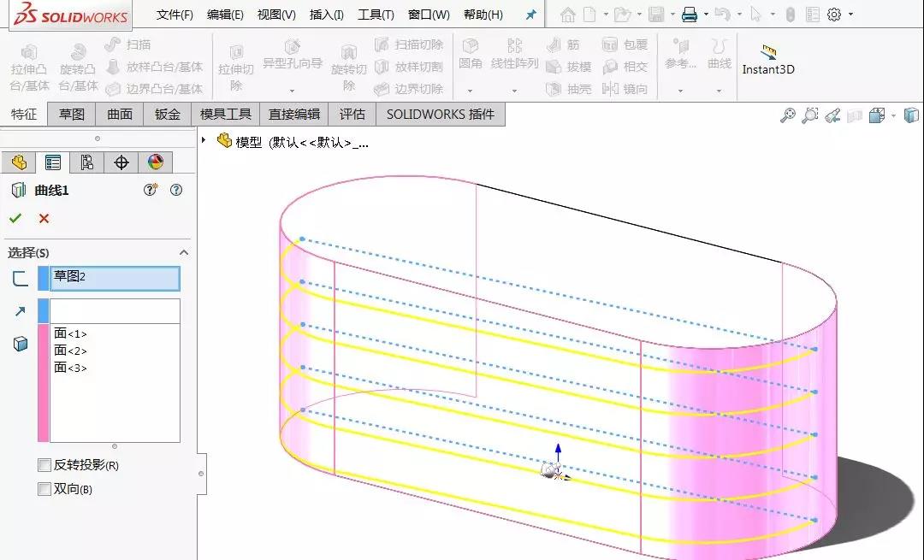924x560 pixels.
Task: Confirm 曲线1 with the green checkmark
Action: [x=16, y=217]
